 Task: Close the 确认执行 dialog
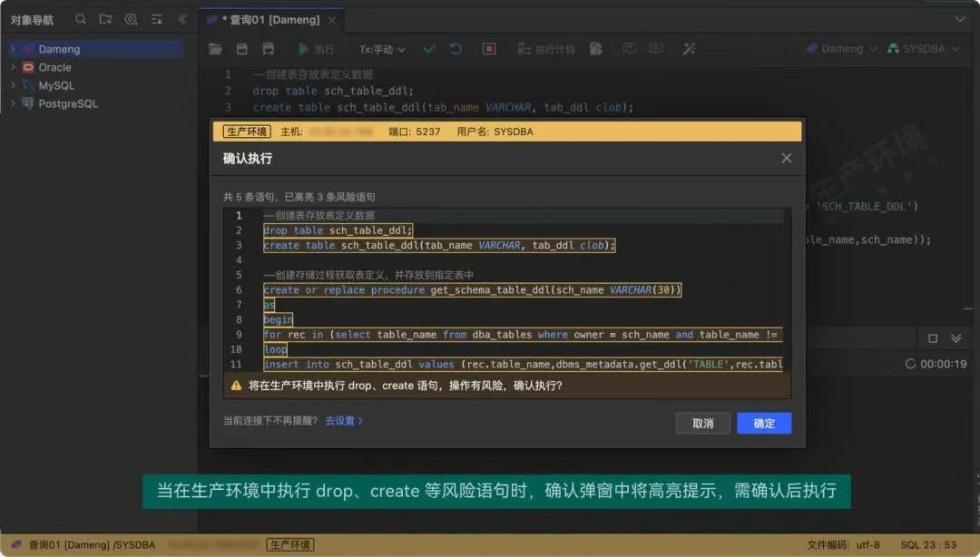pyautogui.click(x=786, y=158)
